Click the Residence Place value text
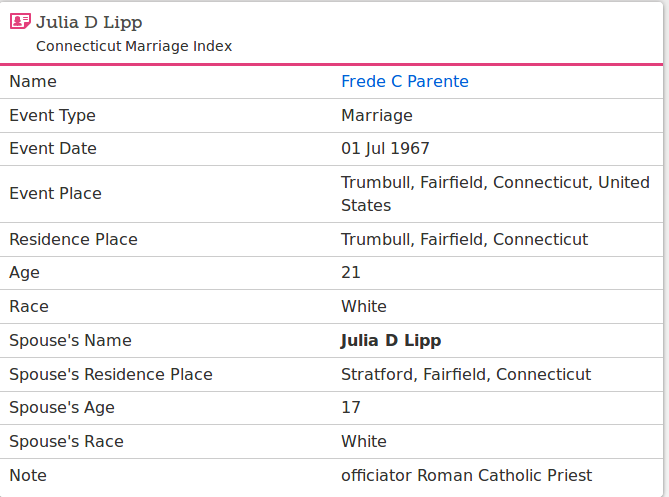 pos(464,239)
